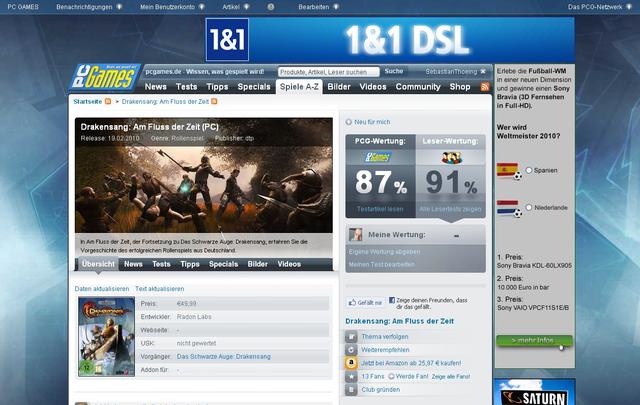This screenshot has height=405, width=640.
Task: Expand the Artikel dropdown
Action: click(246, 7)
